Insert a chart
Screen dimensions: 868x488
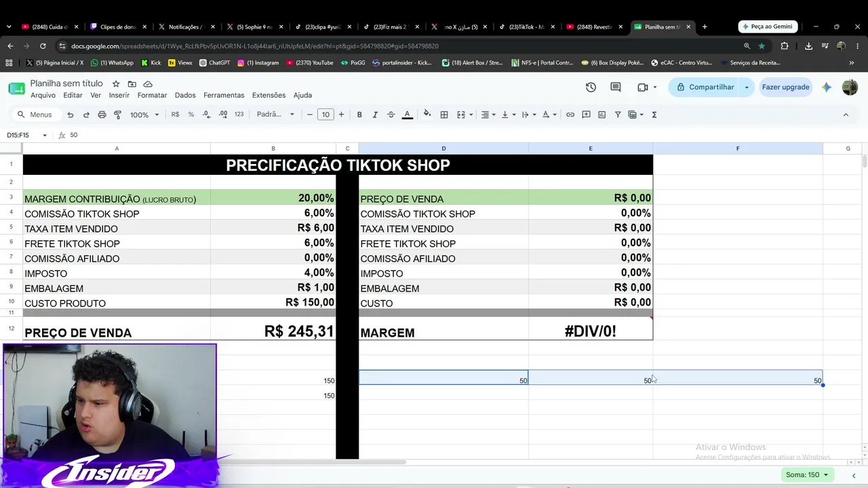coord(601,115)
